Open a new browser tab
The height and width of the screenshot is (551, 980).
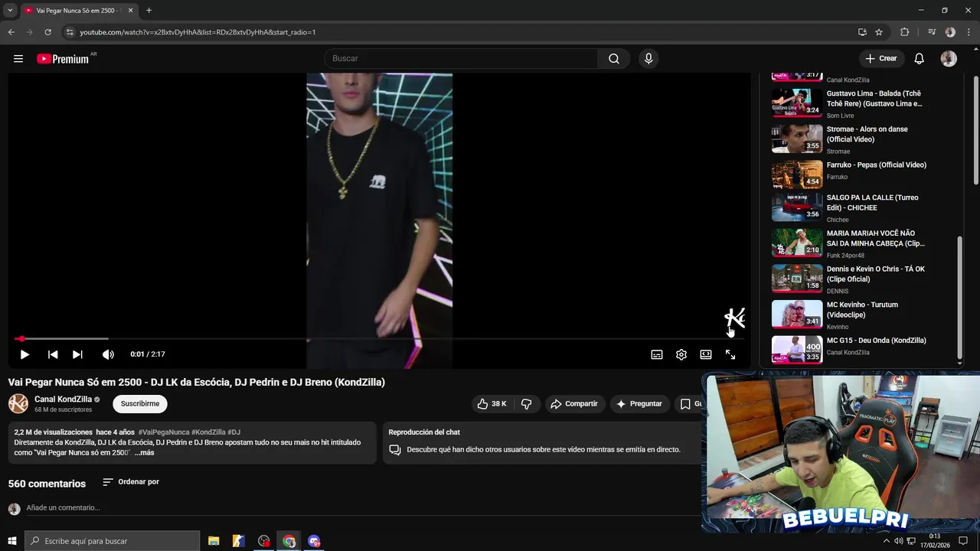pos(149,11)
